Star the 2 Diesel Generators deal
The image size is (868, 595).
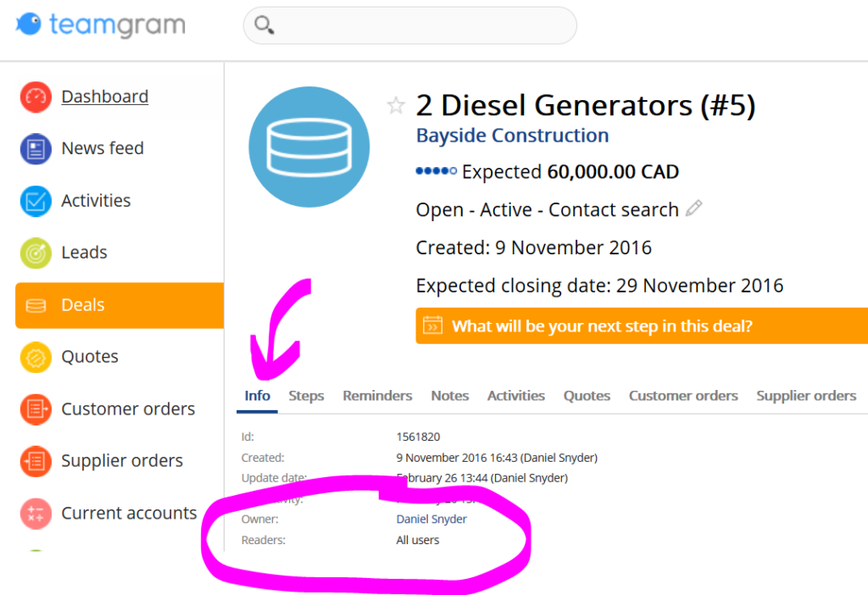[396, 105]
